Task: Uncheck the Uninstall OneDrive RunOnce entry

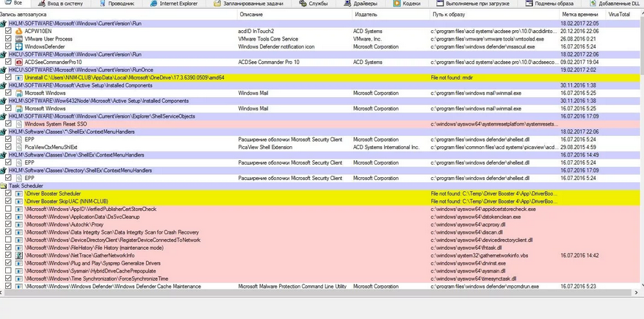Action: click(x=8, y=78)
